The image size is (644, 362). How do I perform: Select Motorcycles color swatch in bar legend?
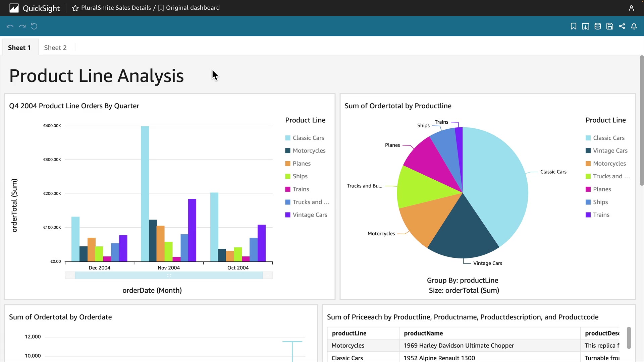[x=288, y=151]
